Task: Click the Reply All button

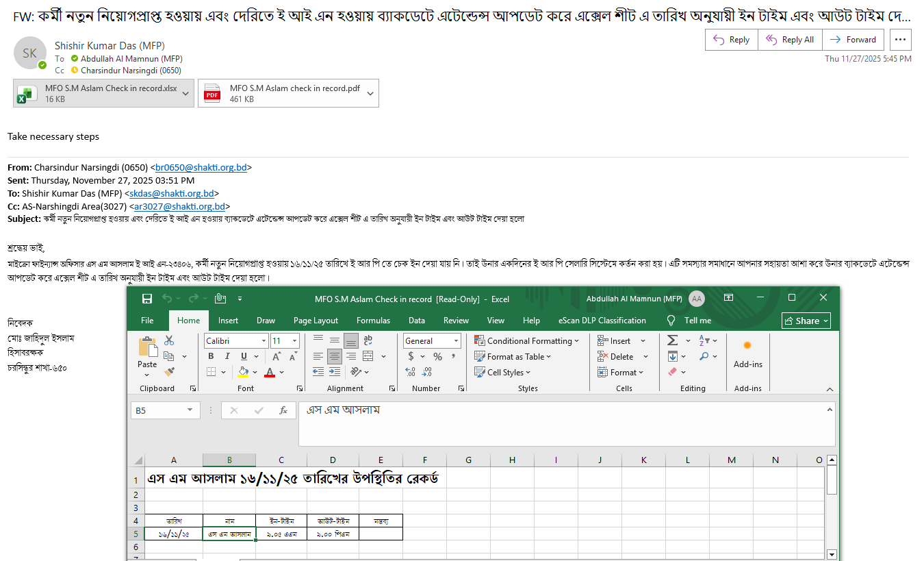Action: coord(790,40)
